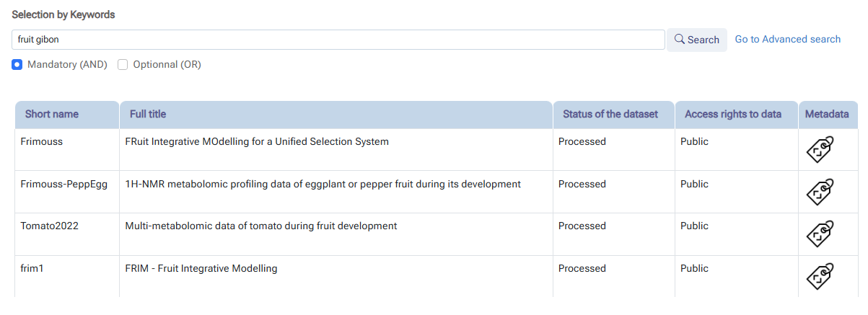The width and height of the screenshot is (868, 315).
Task: Select the Frimouss-PeppEgg row short name
Action: pyautogui.click(x=63, y=185)
